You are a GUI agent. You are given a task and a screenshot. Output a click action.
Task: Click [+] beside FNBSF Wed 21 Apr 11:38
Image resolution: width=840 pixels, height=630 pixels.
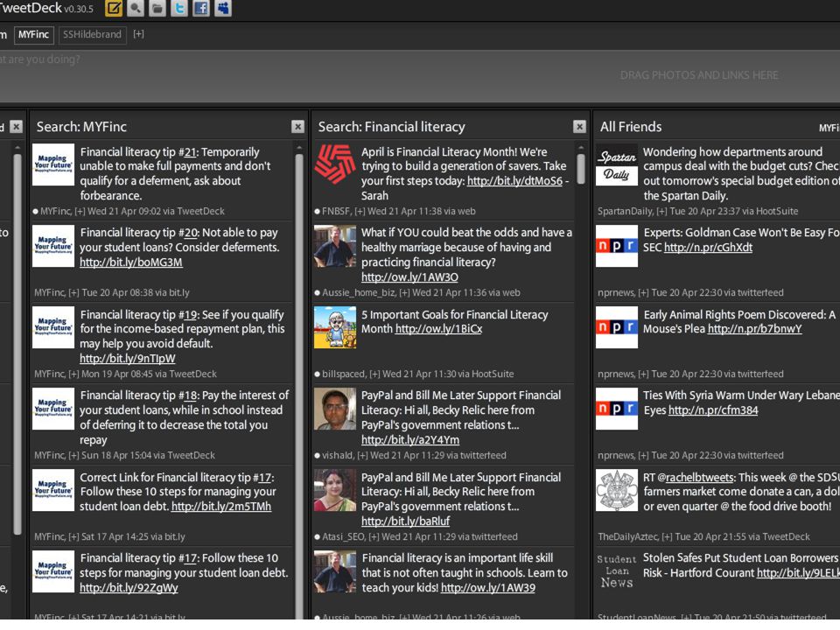click(360, 211)
